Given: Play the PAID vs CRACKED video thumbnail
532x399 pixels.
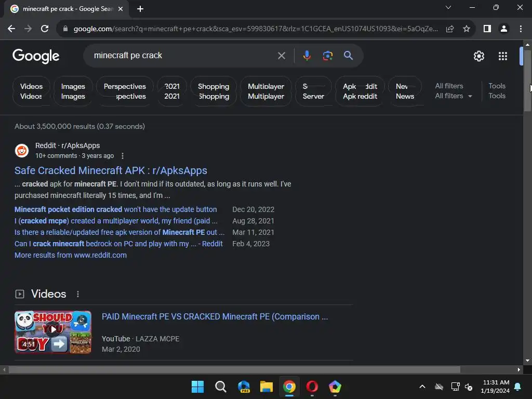Looking at the screenshot, I should [x=53, y=332].
